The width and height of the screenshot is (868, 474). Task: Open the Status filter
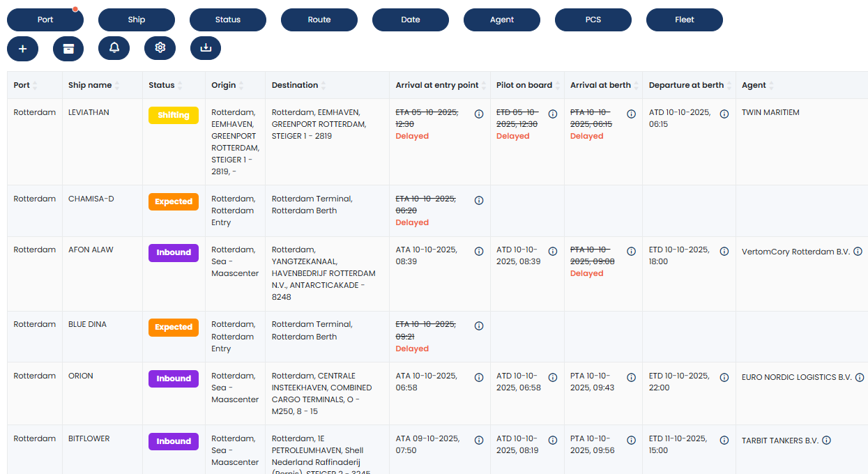pyautogui.click(x=228, y=20)
